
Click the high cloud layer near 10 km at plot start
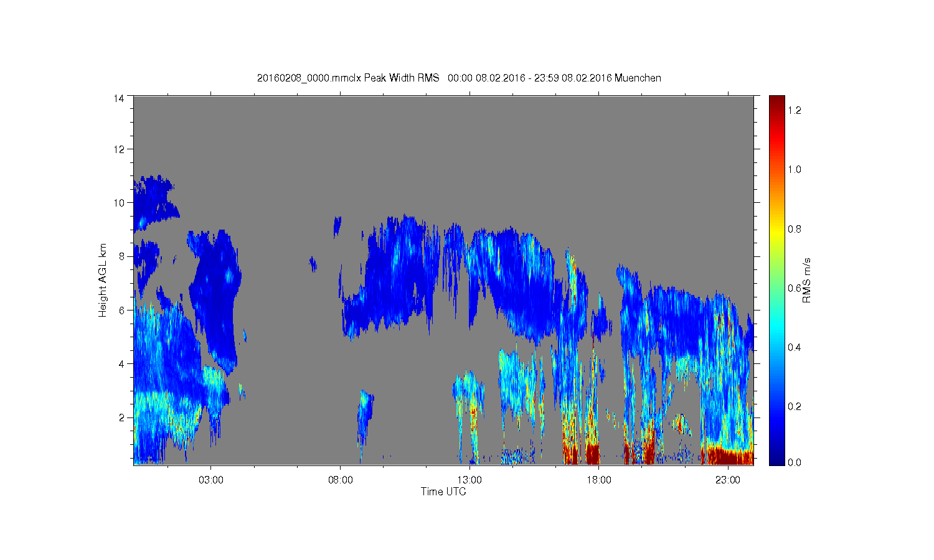[153, 202]
